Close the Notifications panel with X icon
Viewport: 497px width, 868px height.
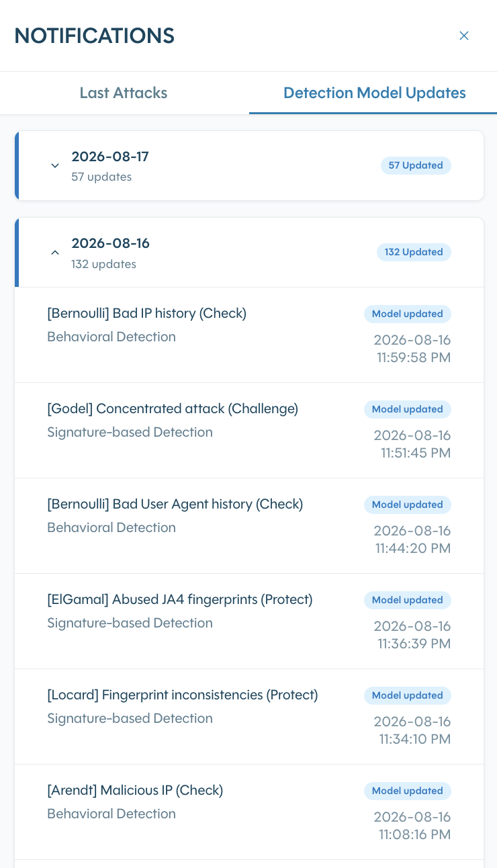point(463,36)
